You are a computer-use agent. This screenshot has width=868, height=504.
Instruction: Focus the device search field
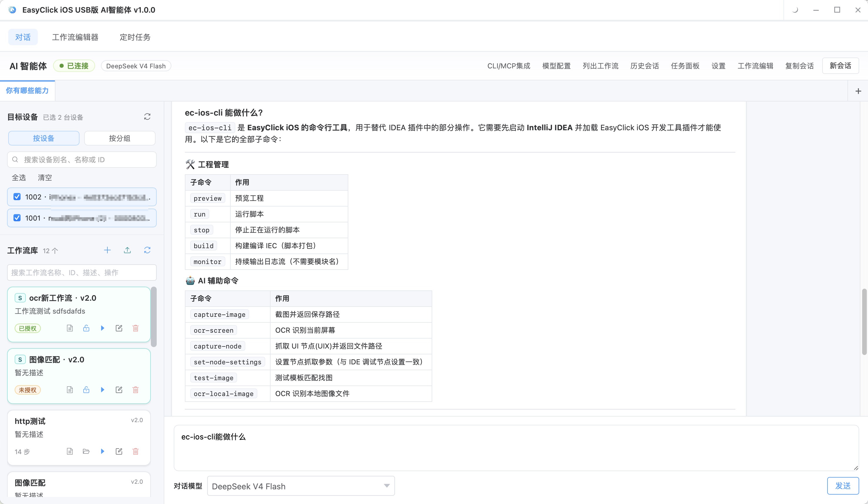(x=82, y=159)
